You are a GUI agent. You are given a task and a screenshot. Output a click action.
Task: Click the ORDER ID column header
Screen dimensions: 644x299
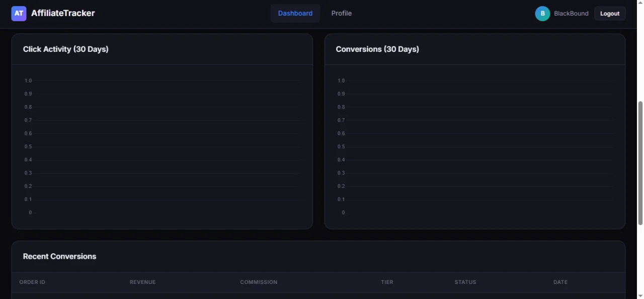(x=32, y=282)
